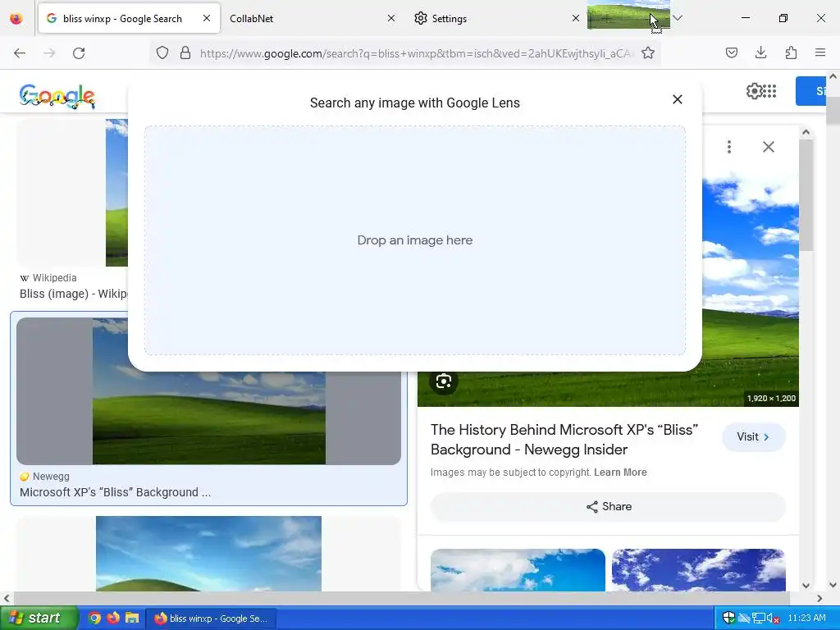Click the Microsoft XP's Bliss Background caption
Image resolution: width=840 pixels, height=630 pixels.
coord(115,492)
